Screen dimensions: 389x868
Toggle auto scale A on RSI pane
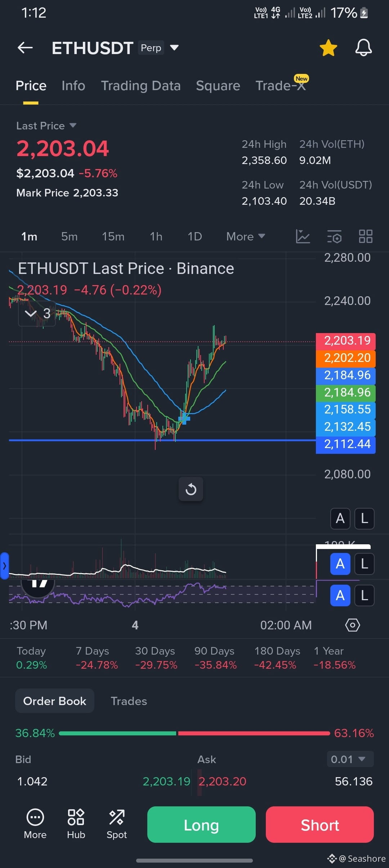pos(340,595)
